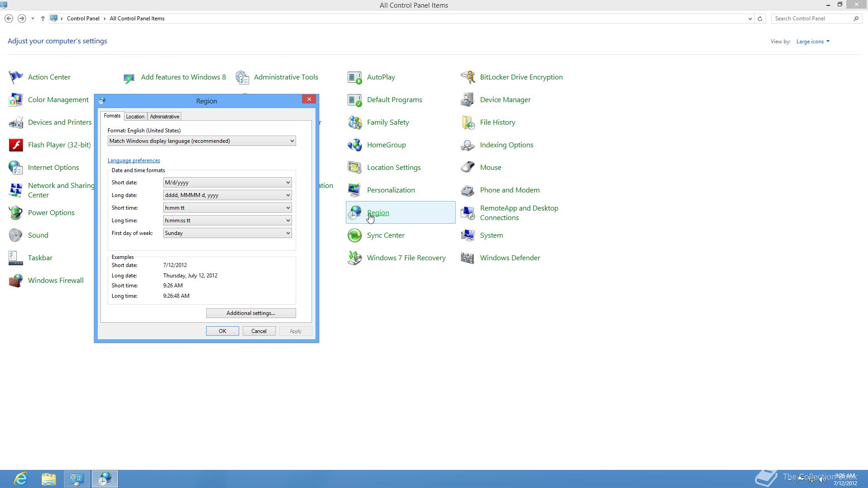
Task: Open the Flash Player (32-bit) icon
Action: 16,145
